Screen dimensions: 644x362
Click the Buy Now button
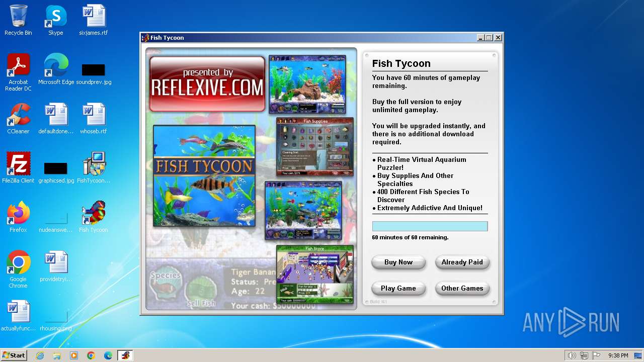tap(398, 262)
